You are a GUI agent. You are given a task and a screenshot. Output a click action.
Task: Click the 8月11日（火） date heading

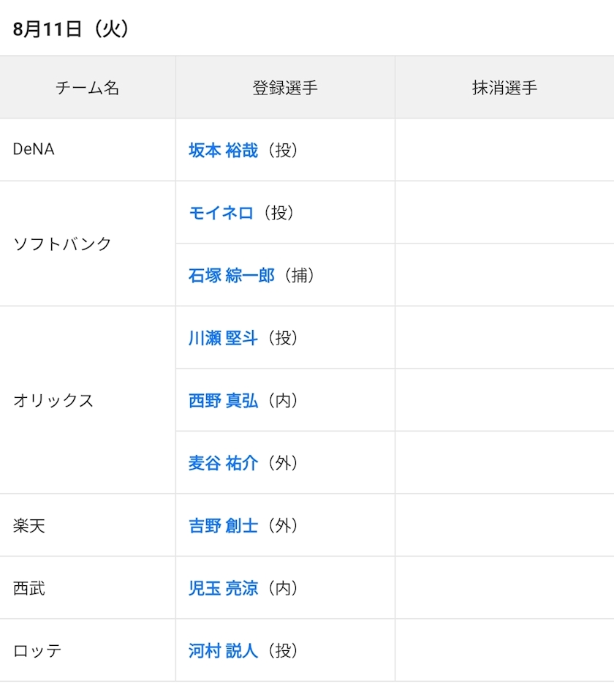(x=72, y=29)
